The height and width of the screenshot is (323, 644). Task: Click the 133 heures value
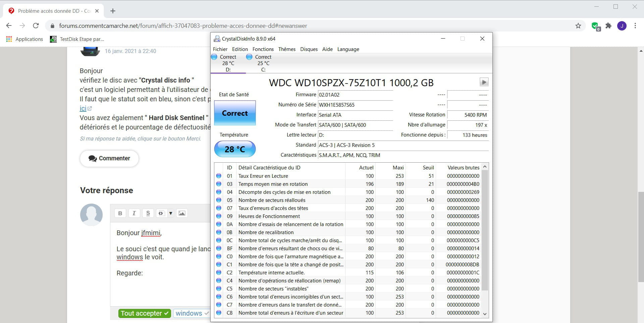click(468, 135)
